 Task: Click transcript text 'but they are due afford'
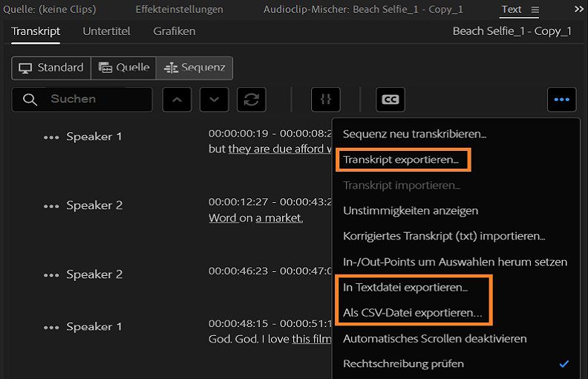[x=269, y=149]
